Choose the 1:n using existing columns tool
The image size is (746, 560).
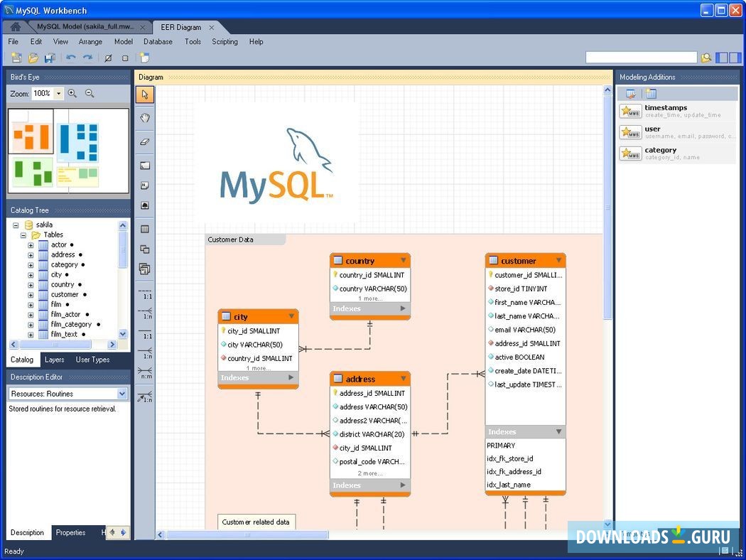point(145,397)
